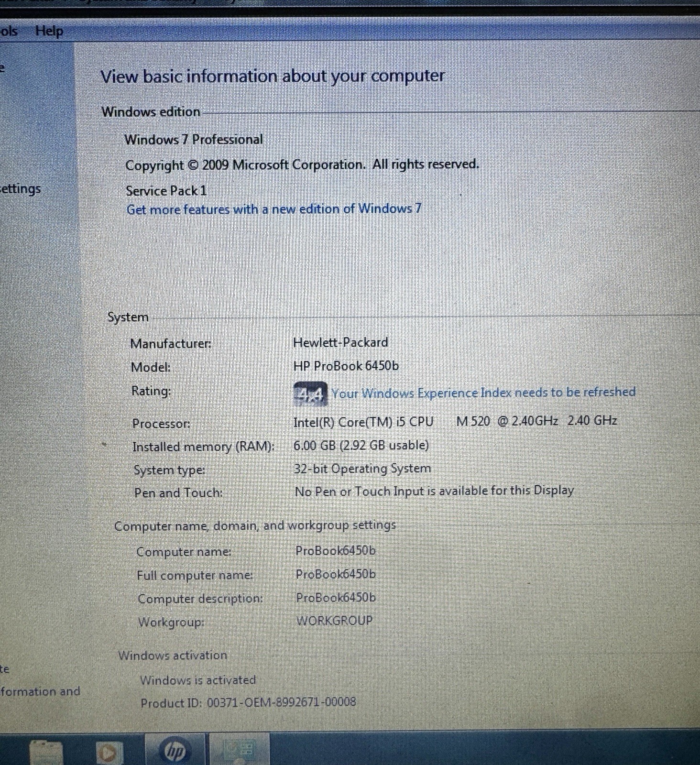The height and width of the screenshot is (765, 700).
Task: Click the No Pen or Touch Input text
Action: pyautogui.click(x=434, y=491)
